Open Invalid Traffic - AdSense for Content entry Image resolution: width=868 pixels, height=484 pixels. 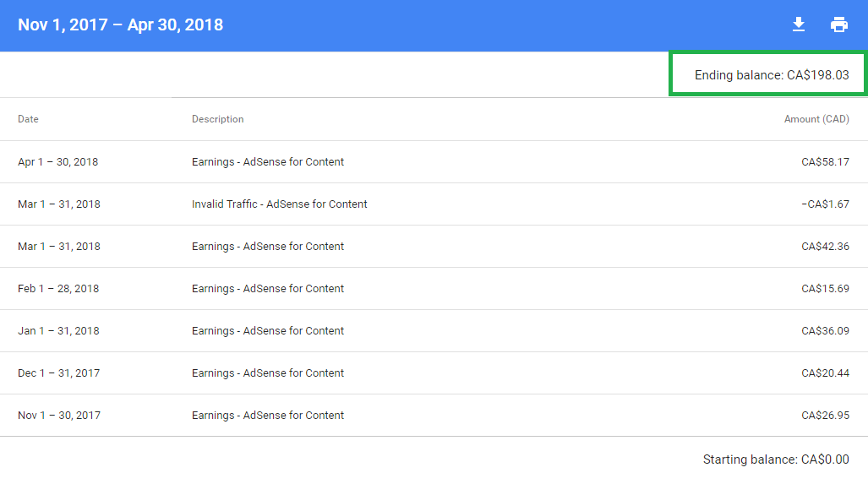pyautogui.click(x=279, y=204)
